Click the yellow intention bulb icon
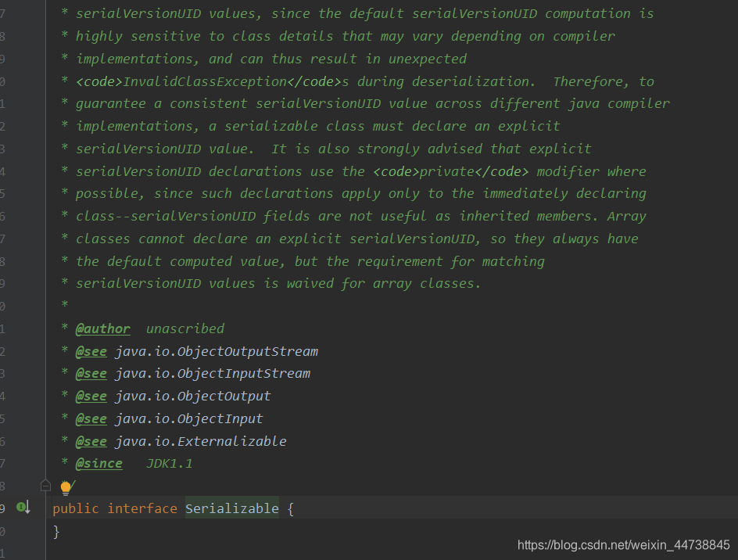This screenshot has width=738, height=560. click(66, 486)
